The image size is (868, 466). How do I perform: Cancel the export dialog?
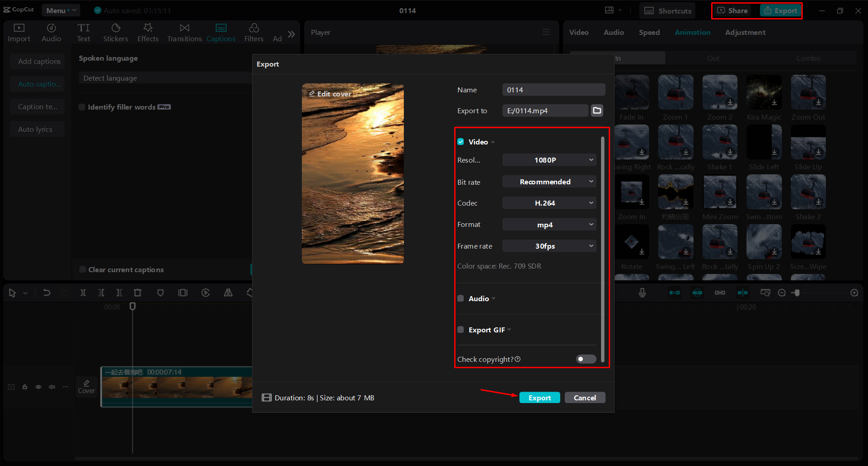pos(585,397)
